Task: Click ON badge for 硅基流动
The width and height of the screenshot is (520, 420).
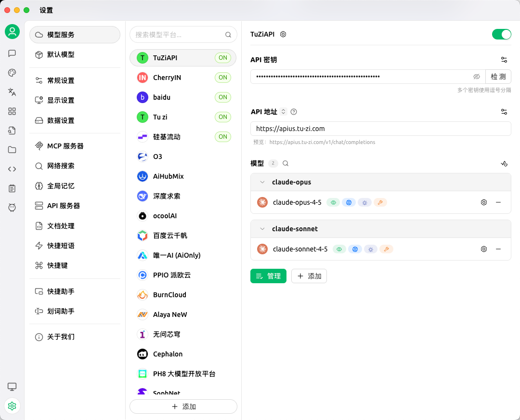Action: [x=223, y=137]
